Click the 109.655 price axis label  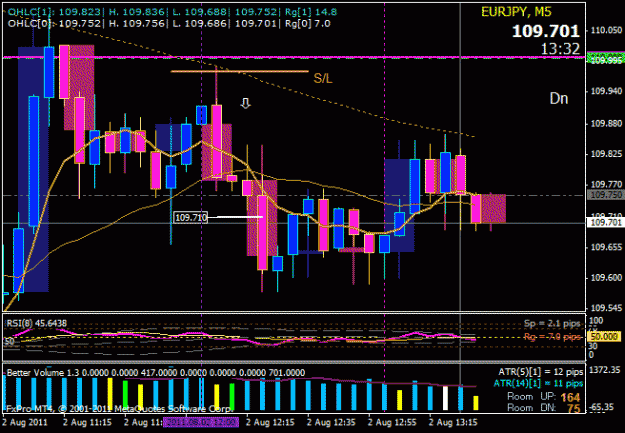(605, 247)
